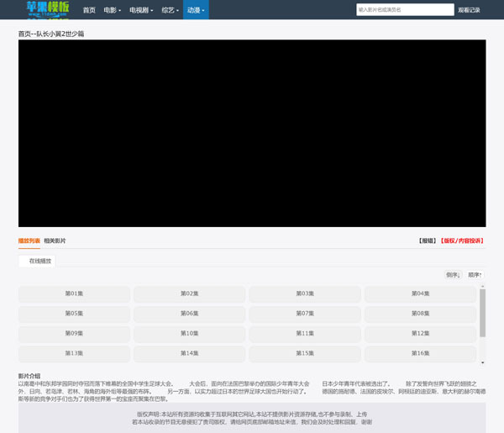Open the highlighted 动漫 dropdown
The image size is (504, 433).
click(x=196, y=10)
